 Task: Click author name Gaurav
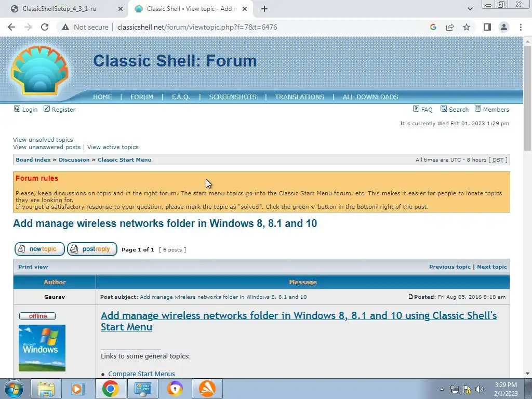[55, 297]
